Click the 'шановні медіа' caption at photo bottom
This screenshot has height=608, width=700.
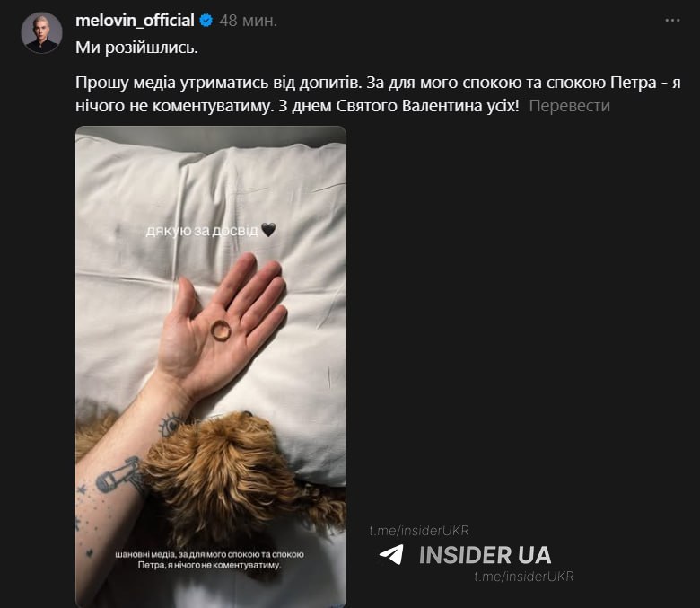[209, 560]
